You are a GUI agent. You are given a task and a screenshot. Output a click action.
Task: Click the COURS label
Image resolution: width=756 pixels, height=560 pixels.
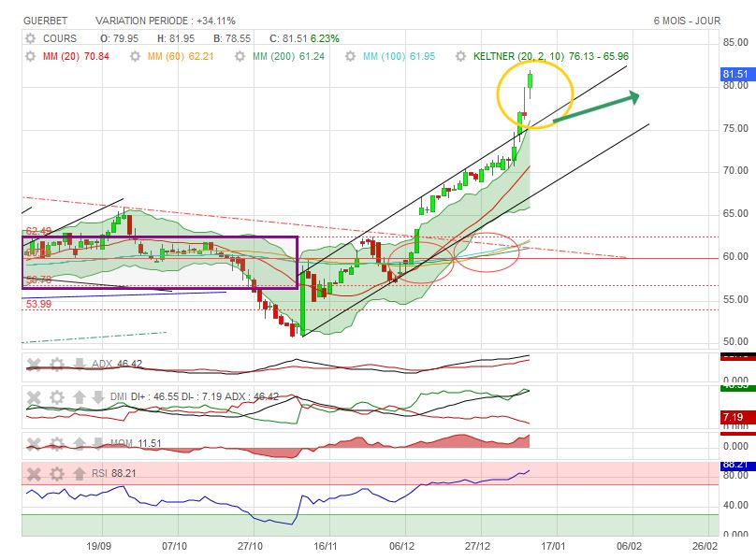60,38
